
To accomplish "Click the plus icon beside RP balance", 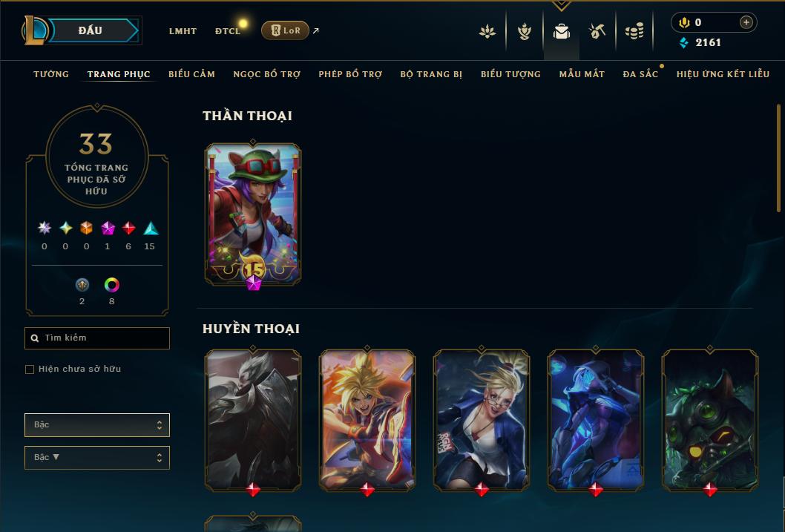I will pos(746,22).
